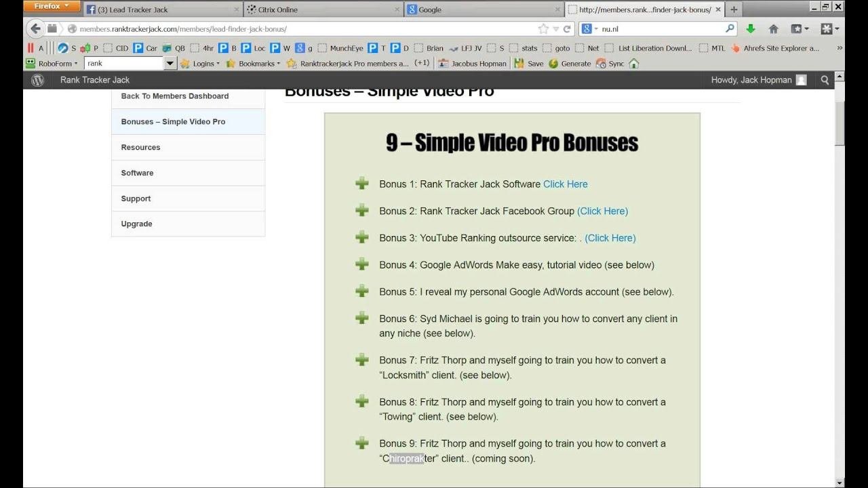
Task: Click the Bonus 4 Google AdWords tutorial text
Action: tap(517, 265)
